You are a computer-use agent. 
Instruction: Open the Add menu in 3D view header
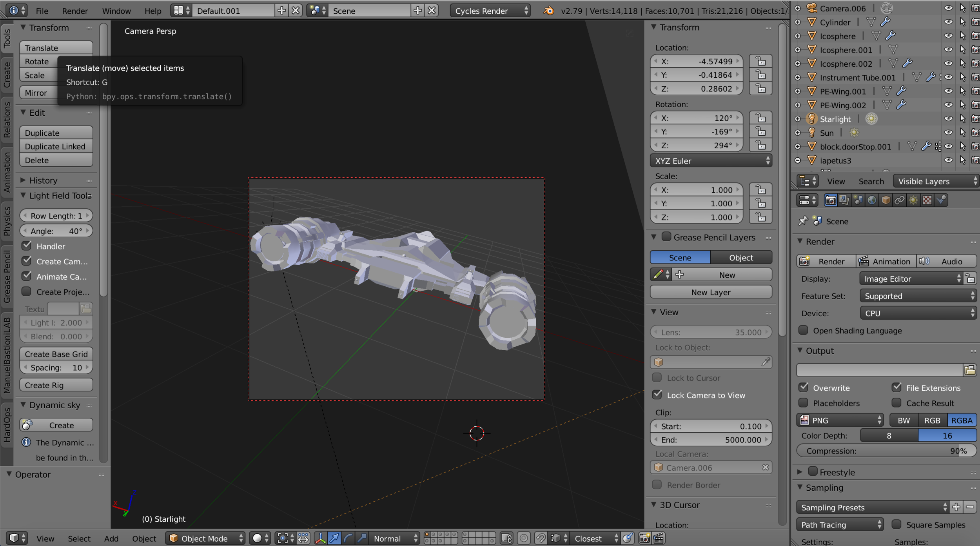pyautogui.click(x=111, y=538)
